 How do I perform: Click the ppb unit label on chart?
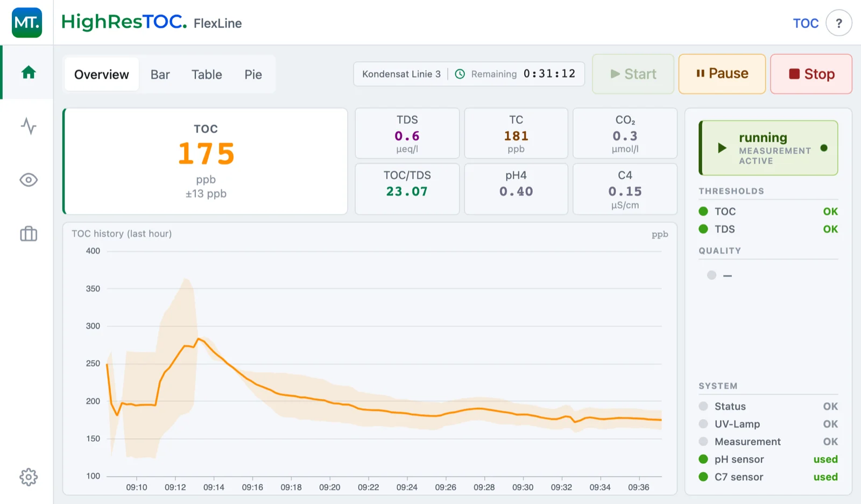coord(660,234)
